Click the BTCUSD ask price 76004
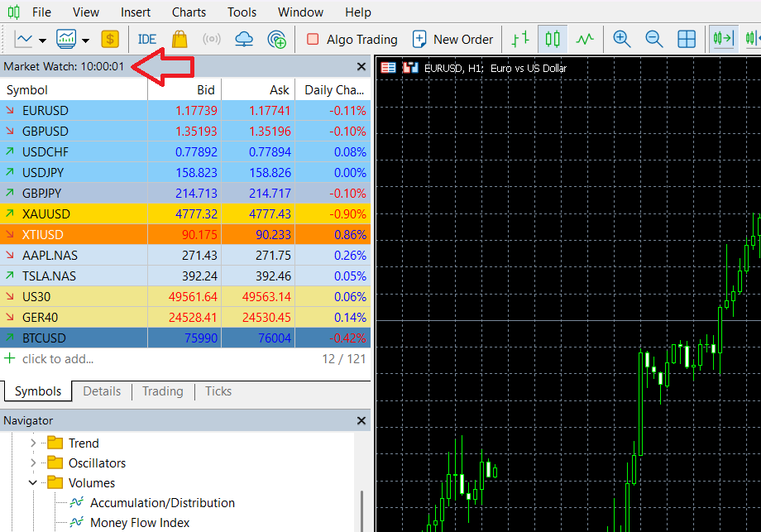 click(275, 338)
